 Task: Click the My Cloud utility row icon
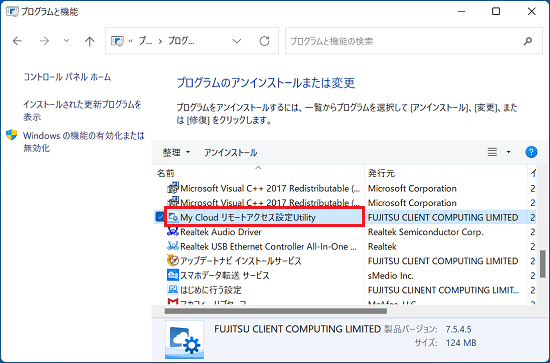tap(173, 217)
